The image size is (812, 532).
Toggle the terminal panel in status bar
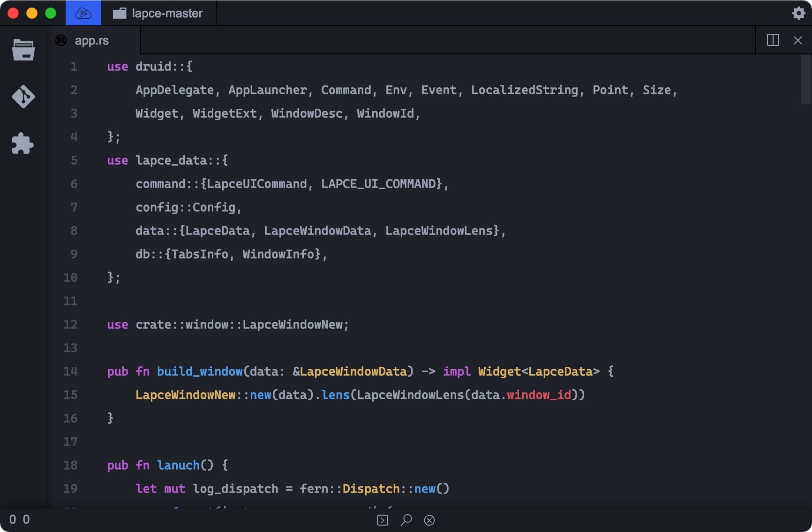pyautogui.click(x=382, y=520)
